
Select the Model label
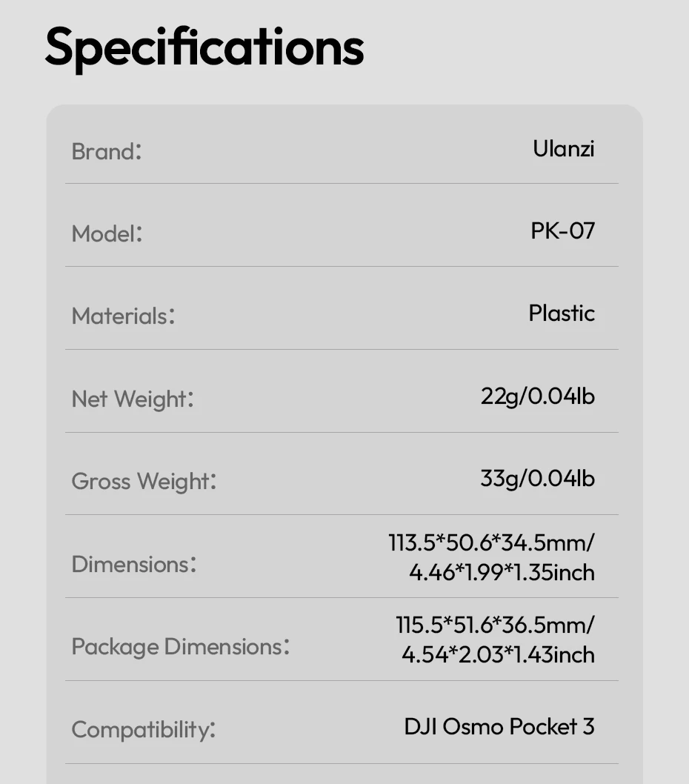(x=107, y=233)
